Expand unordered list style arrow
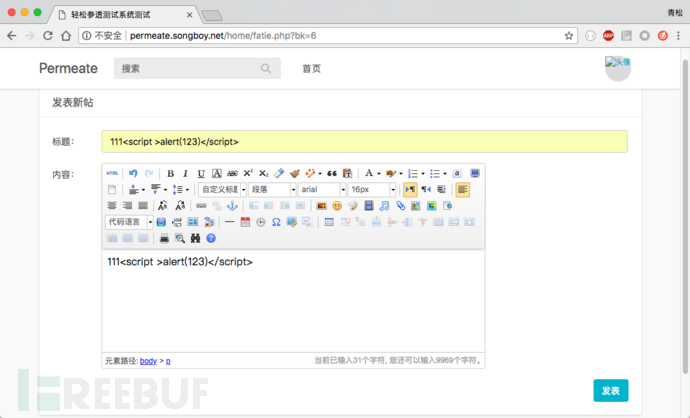Image resolution: width=690 pixels, height=418 pixels. click(x=445, y=174)
